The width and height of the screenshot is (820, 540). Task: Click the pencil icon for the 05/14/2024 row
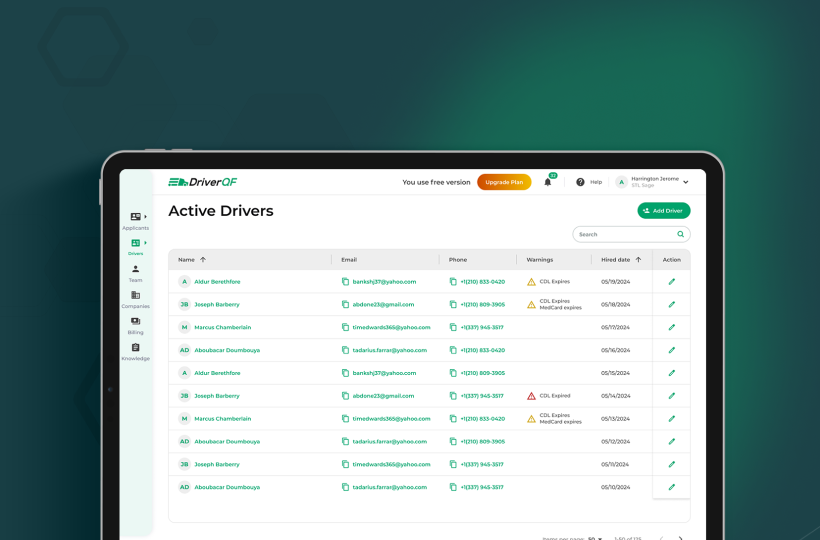(x=671, y=396)
